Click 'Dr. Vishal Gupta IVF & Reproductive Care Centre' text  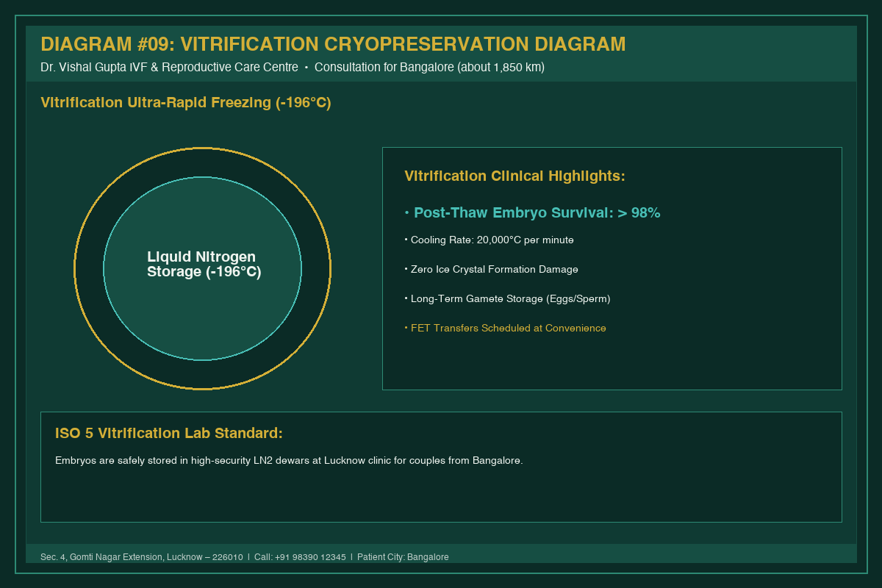click(169, 67)
